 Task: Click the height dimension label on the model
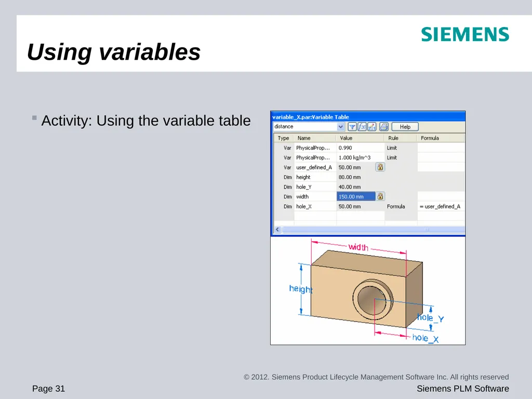point(301,289)
